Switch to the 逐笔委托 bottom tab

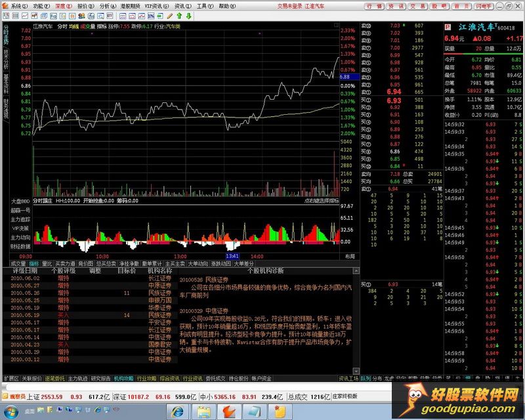pyautogui.click(x=55, y=379)
